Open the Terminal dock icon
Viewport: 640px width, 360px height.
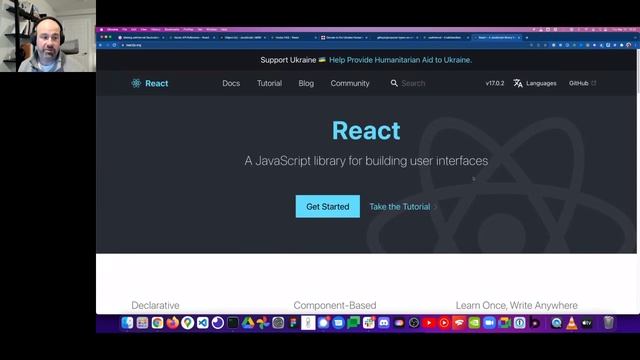(233, 323)
